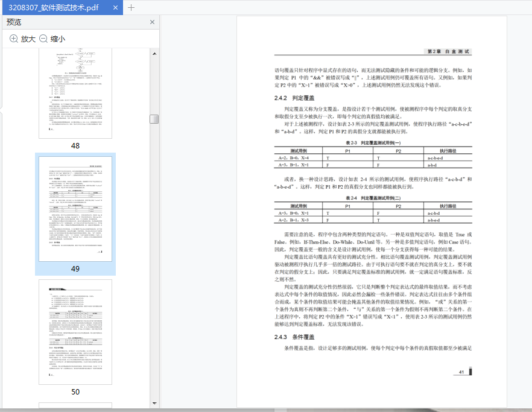
Task: Click the path cell a-b-d in table 2-3
Action: click(432, 165)
